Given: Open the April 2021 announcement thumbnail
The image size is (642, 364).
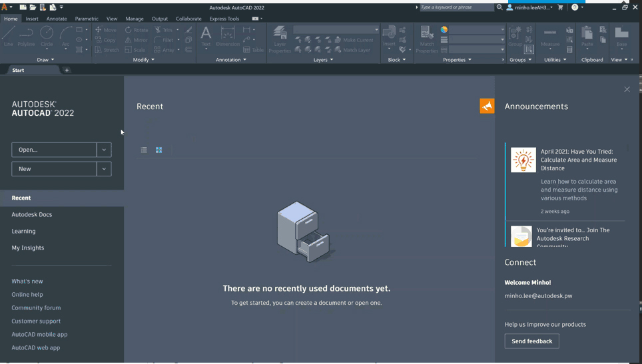Looking at the screenshot, I should tap(523, 160).
